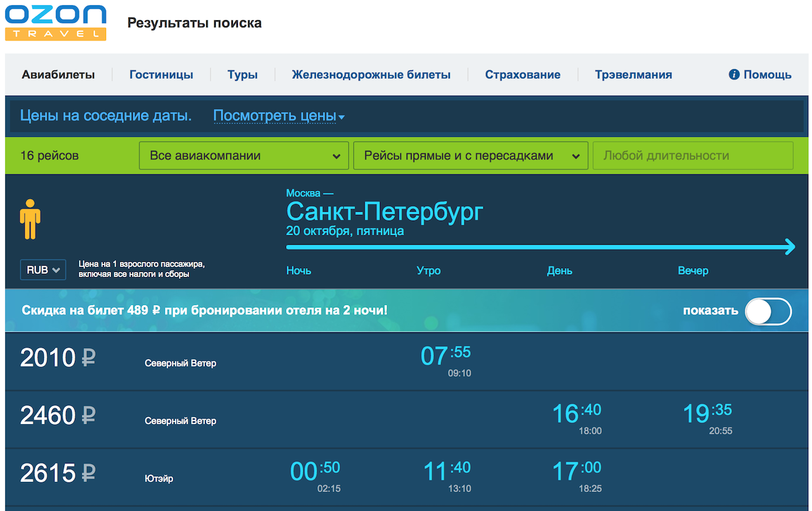Switch to the Гостиницы tab
The image size is (812, 511).
[x=161, y=75]
